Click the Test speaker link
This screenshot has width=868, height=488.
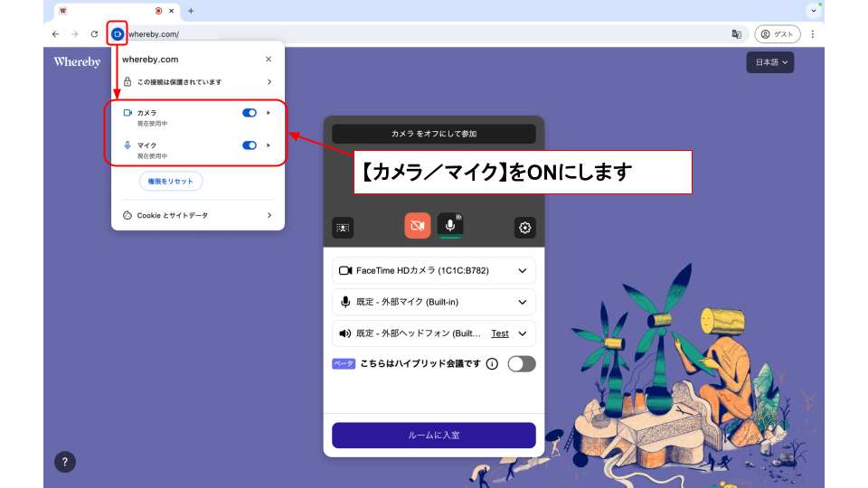[499, 333]
